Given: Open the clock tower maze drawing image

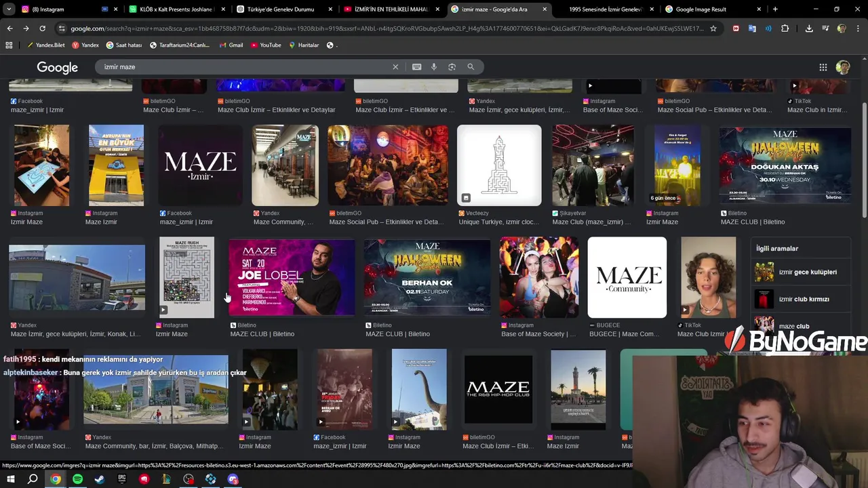Looking at the screenshot, I should [499, 165].
